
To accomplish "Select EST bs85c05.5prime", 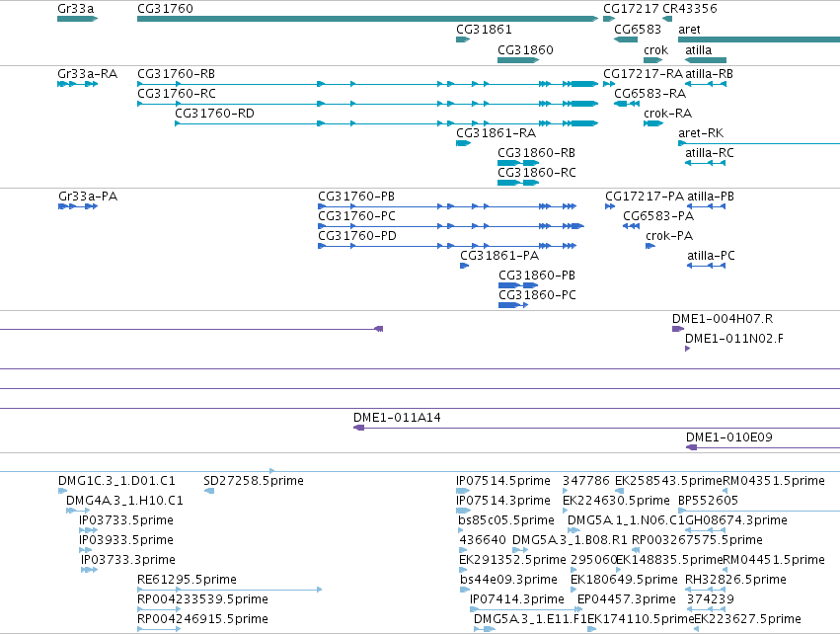I will point(505,520).
